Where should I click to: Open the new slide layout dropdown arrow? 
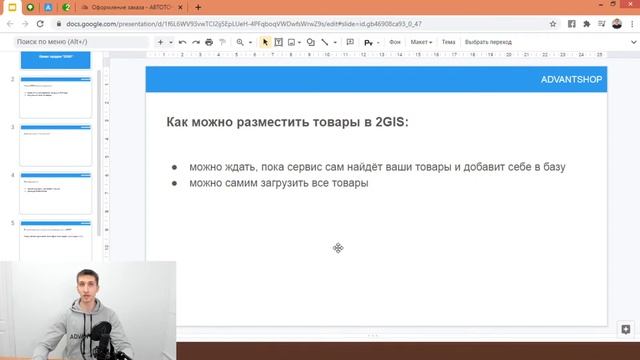click(x=171, y=42)
